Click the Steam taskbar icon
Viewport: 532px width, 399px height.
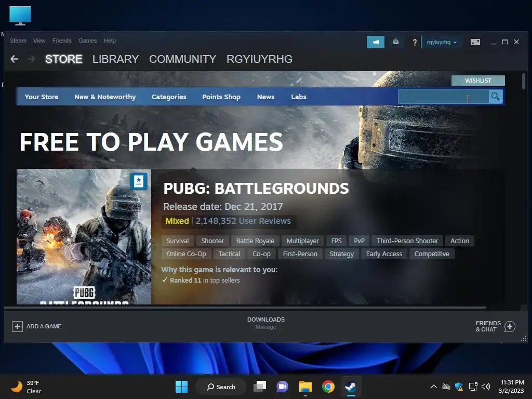[351, 387]
